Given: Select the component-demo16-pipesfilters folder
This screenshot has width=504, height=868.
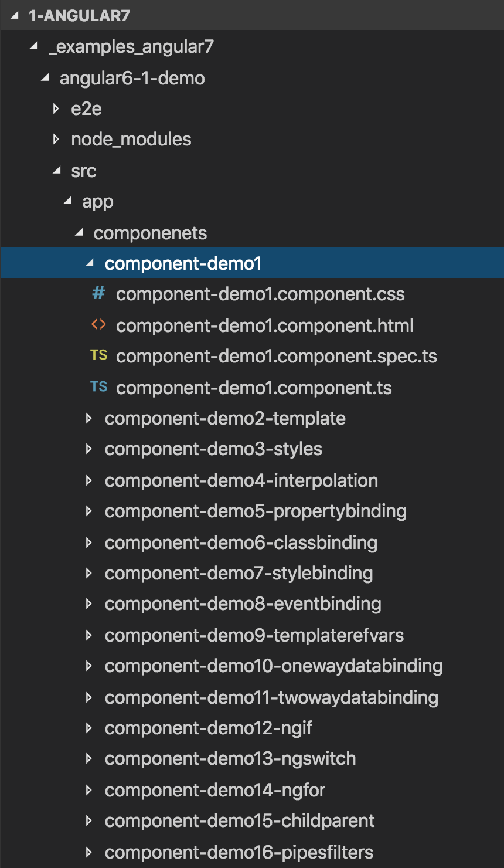Looking at the screenshot, I should 252,852.
